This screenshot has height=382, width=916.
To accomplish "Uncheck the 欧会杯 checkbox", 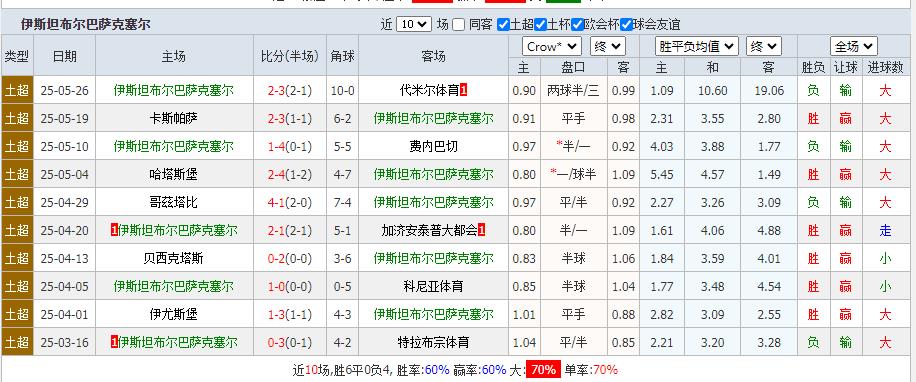I will point(578,25).
